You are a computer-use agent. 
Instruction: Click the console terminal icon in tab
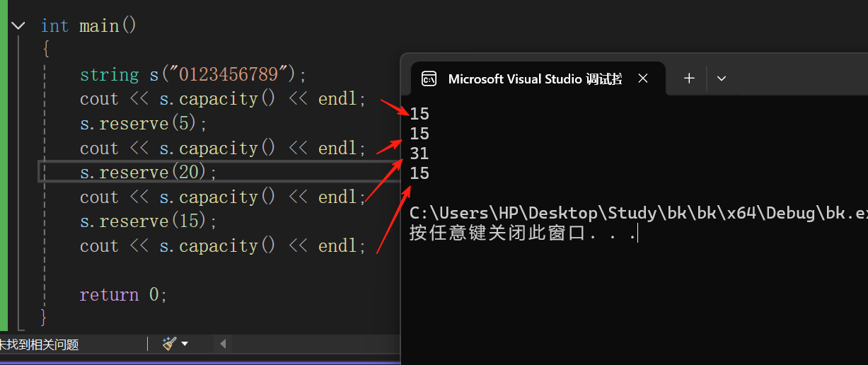click(429, 79)
